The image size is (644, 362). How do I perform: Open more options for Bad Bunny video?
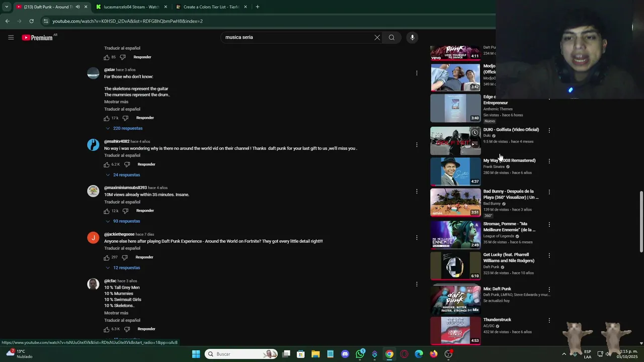549,192
